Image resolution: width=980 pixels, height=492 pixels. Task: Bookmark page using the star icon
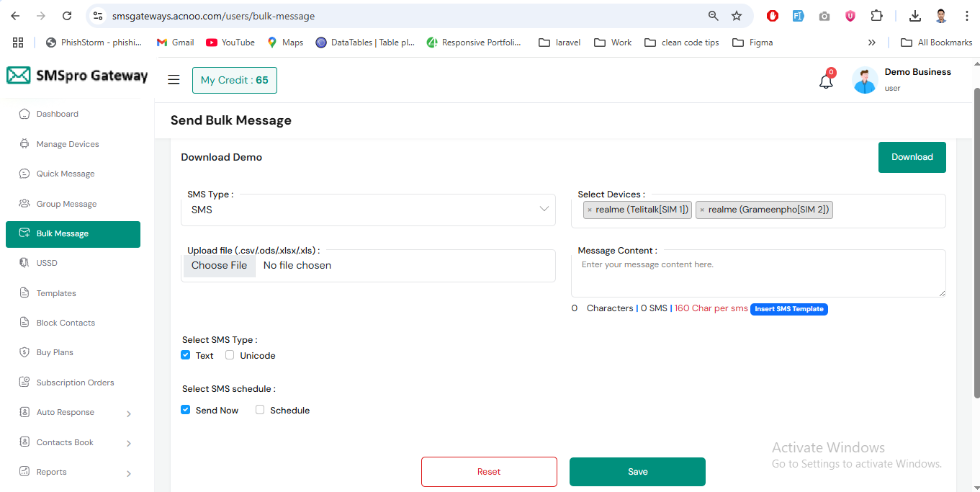click(737, 16)
